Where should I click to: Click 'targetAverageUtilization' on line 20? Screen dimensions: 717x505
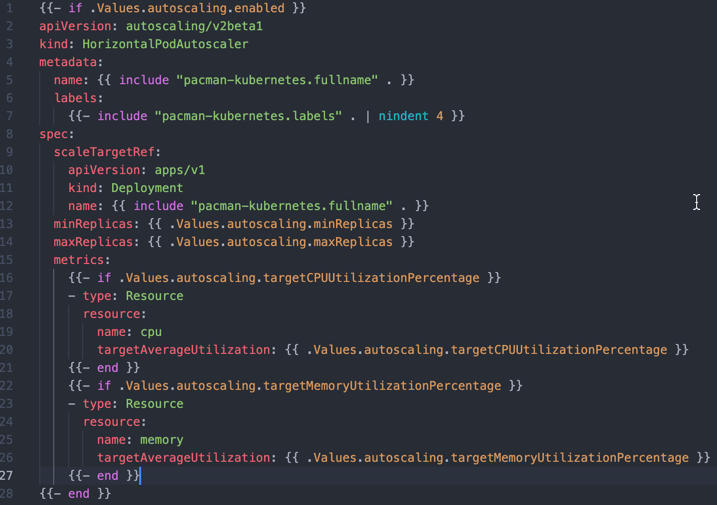coord(183,350)
